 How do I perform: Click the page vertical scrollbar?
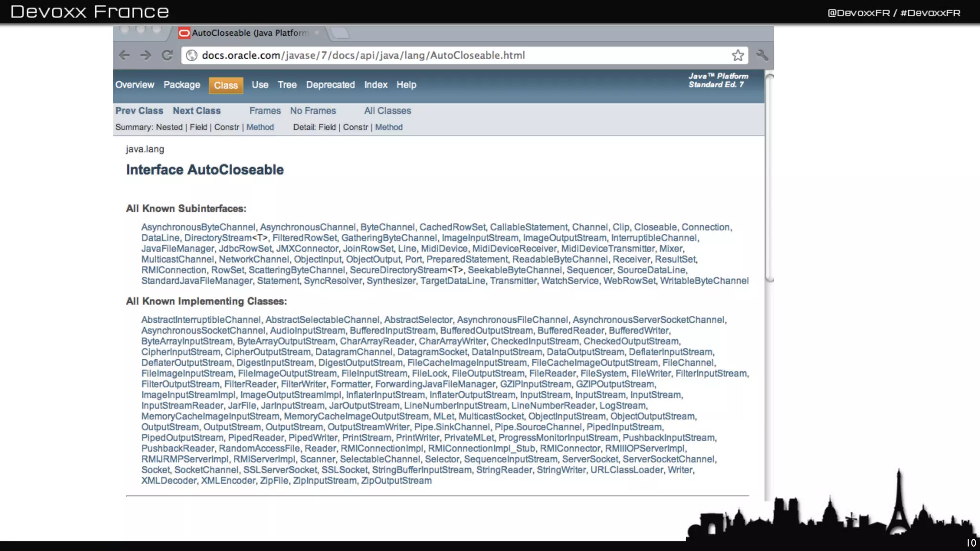coord(769,177)
